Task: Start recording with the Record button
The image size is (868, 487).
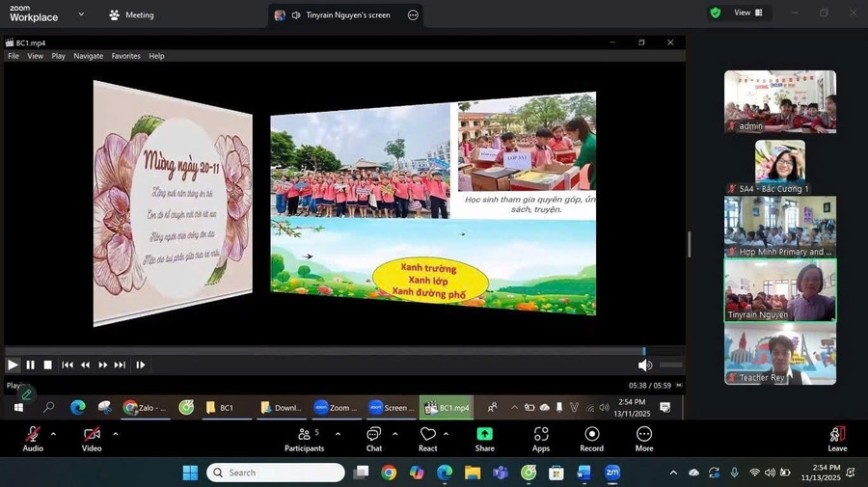Action: pos(591,438)
